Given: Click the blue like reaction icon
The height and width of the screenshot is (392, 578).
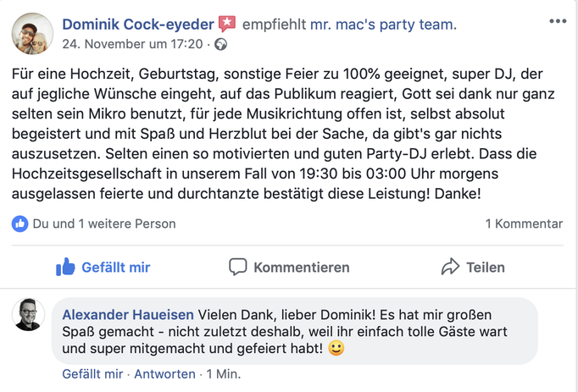Looking at the screenshot, I should click(x=19, y=224).
